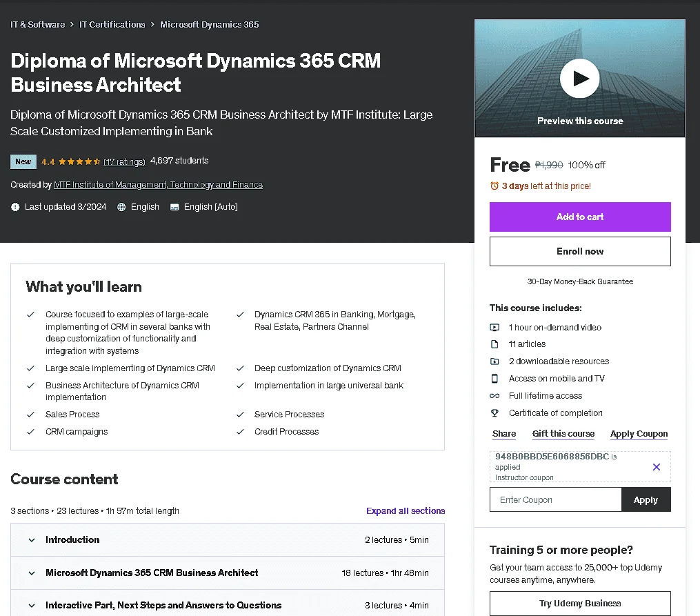Click the Enroll now button
This screenshot has height=616, width=700.
pyautogui.click(x=580, y=251)
